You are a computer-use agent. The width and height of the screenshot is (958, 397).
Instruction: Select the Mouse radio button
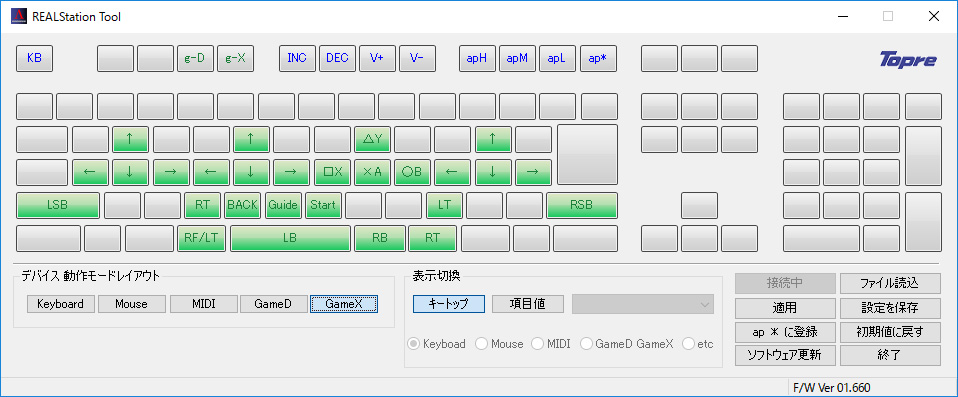499,344
